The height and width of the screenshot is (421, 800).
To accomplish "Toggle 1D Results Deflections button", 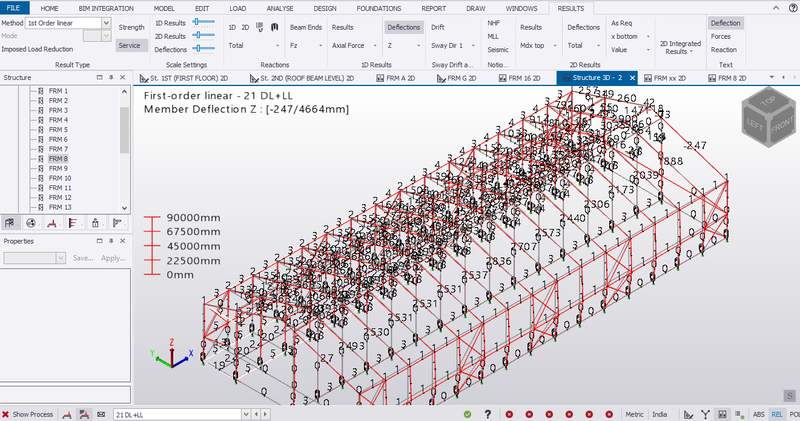I will pyautogui.click(x=404, y=27).
